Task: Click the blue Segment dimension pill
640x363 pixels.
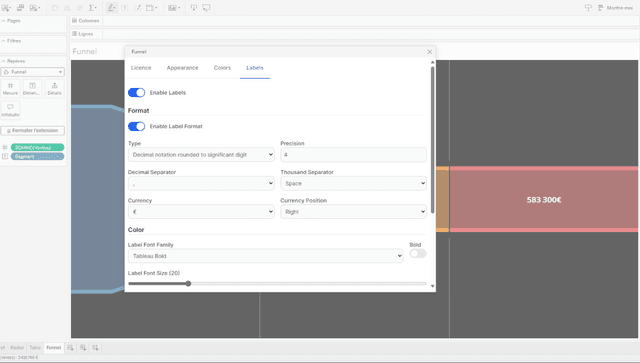Action: [38, 157]
